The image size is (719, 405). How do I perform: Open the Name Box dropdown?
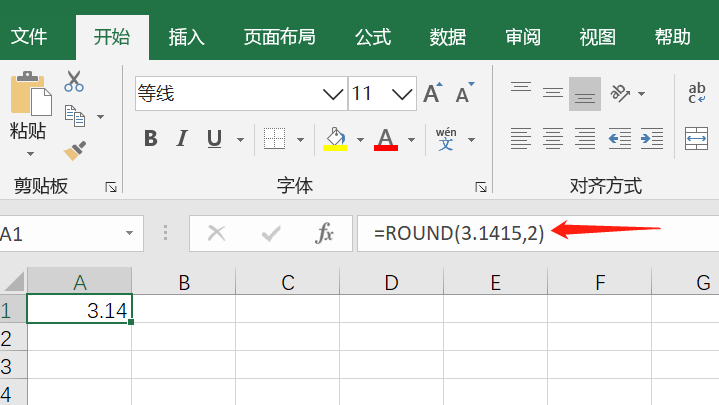[x=130, y=233]
